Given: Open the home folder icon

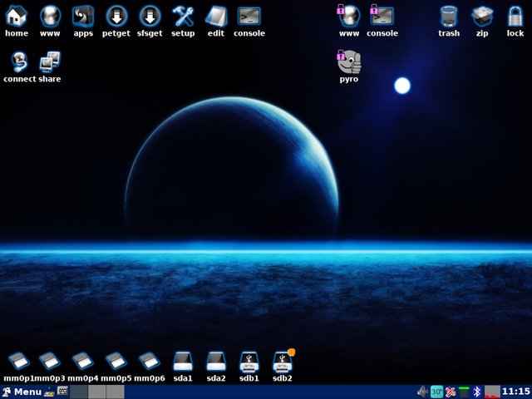Looking at the screenshot, I should (17, 16).
